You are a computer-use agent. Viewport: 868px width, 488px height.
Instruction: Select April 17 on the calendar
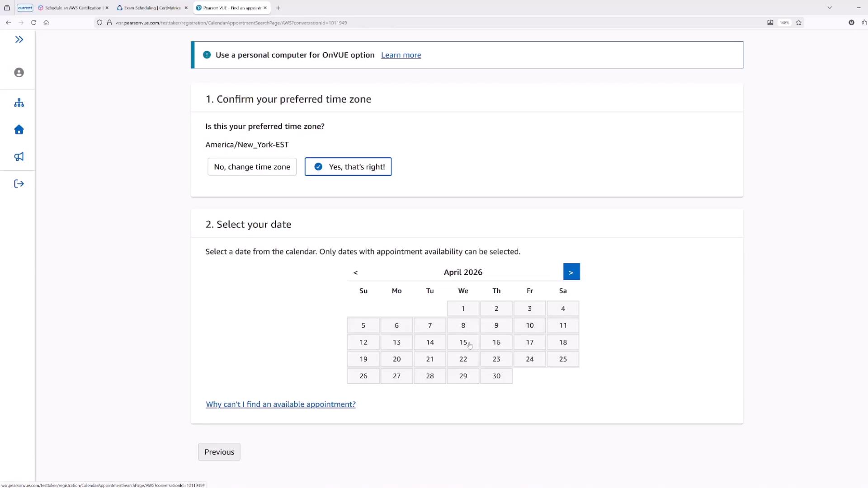pos(530,342)
